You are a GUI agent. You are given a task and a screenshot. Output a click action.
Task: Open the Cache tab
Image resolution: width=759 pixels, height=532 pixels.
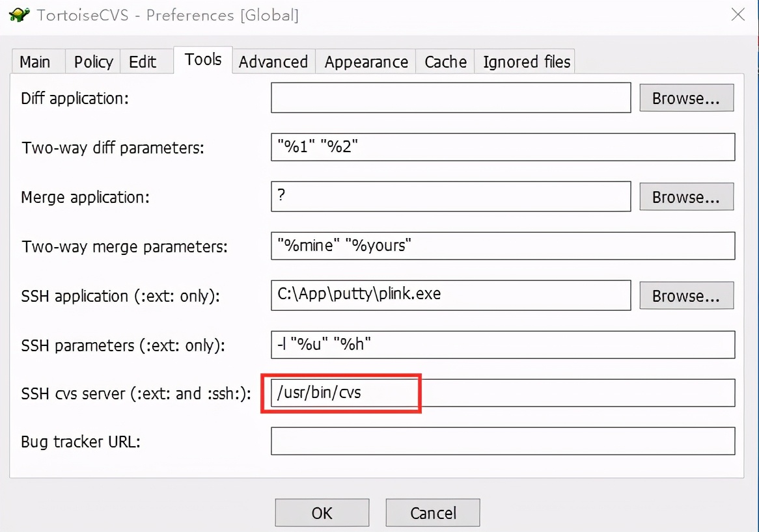pos(445,62)
